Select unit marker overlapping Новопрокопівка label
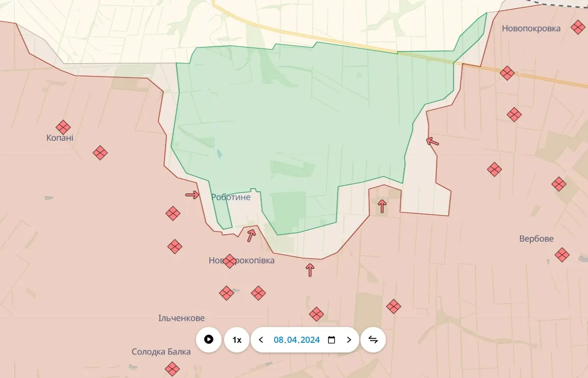588x378 pixels. (230, 261)
